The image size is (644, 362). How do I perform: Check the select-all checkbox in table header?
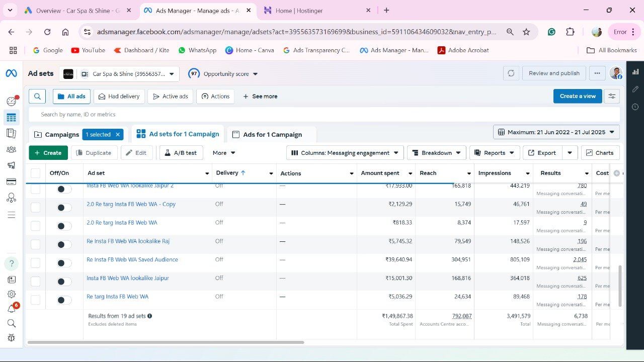35,173
